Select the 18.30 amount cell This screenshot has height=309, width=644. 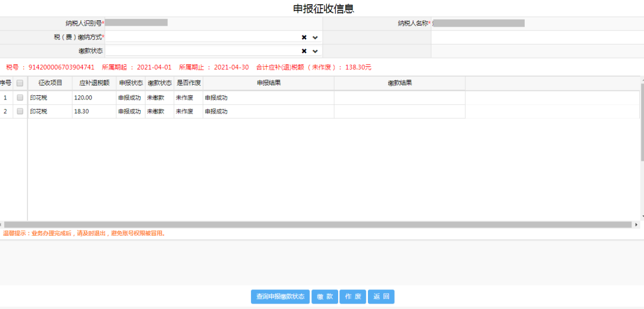click(94, 111)
